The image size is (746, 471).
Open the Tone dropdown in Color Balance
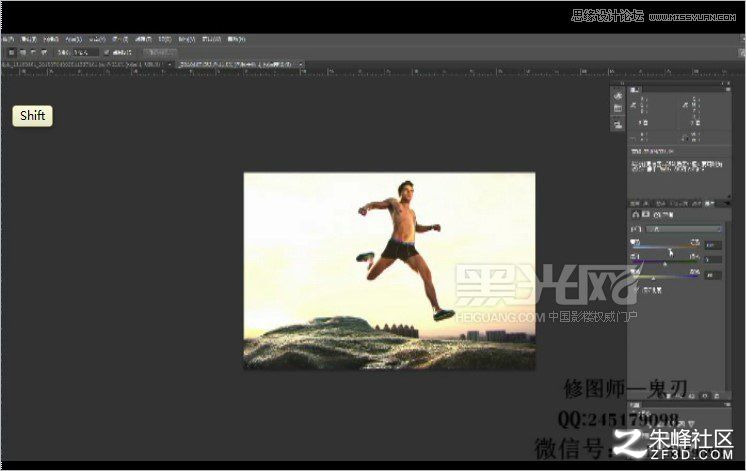click(684, 229)
